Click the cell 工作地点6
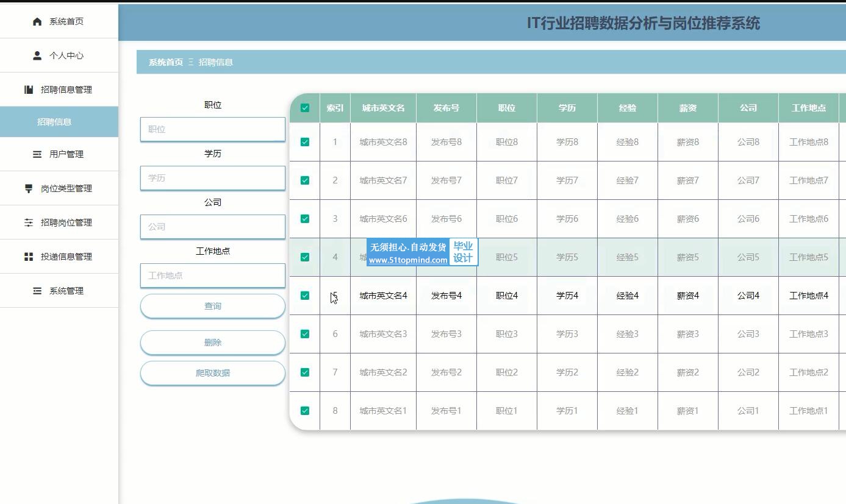This screenshot has width=846, height=504. pos(809,219)
